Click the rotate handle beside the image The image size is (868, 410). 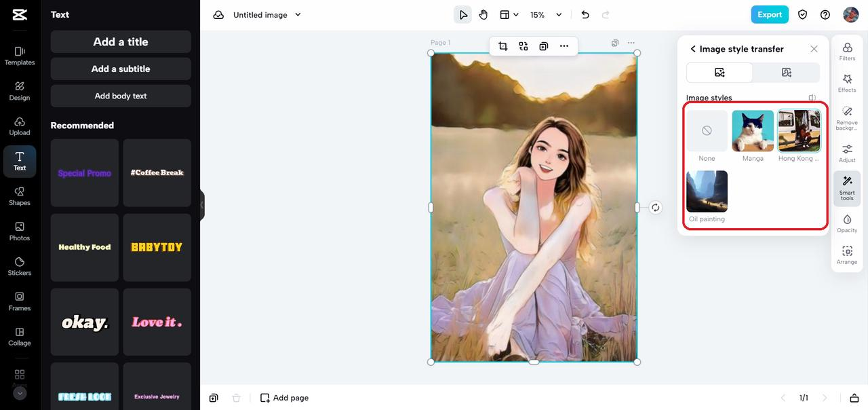point(655,208)
